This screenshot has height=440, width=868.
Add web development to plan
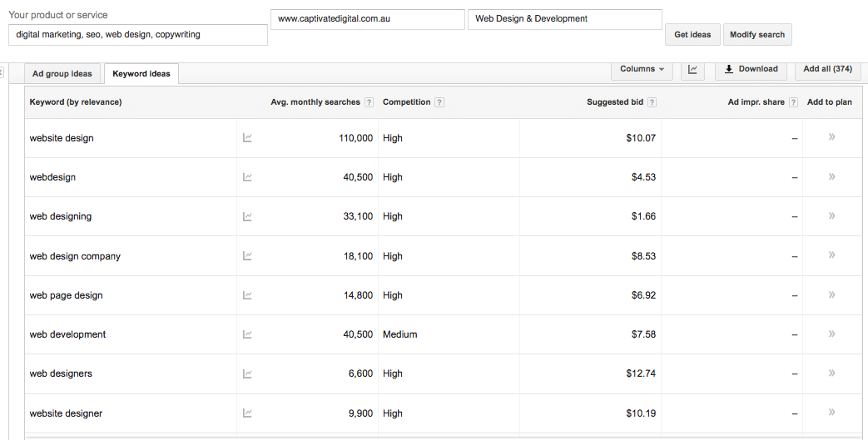(831, 334)
